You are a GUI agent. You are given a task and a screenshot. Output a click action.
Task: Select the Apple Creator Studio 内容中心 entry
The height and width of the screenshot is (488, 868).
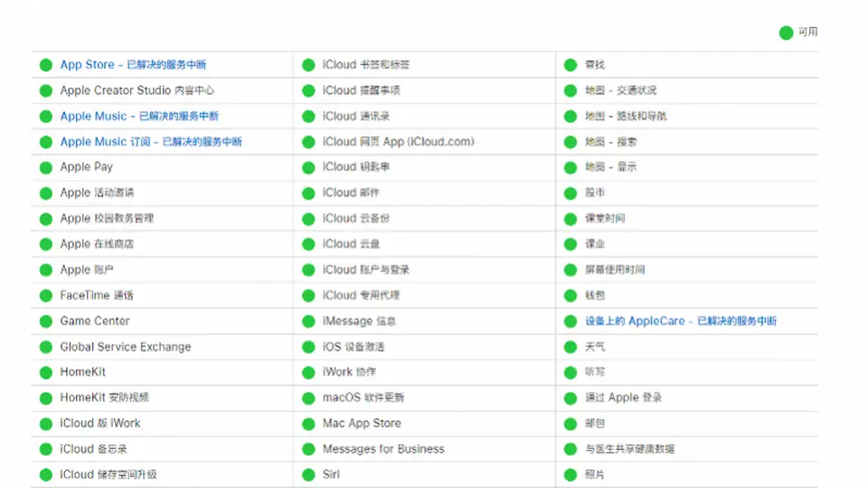tap(137, 90)
